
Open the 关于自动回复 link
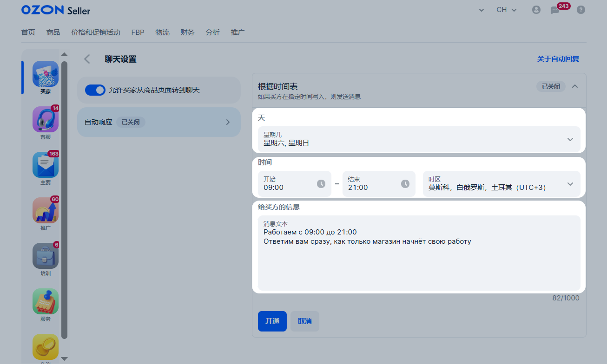click(x=558, y=59)
